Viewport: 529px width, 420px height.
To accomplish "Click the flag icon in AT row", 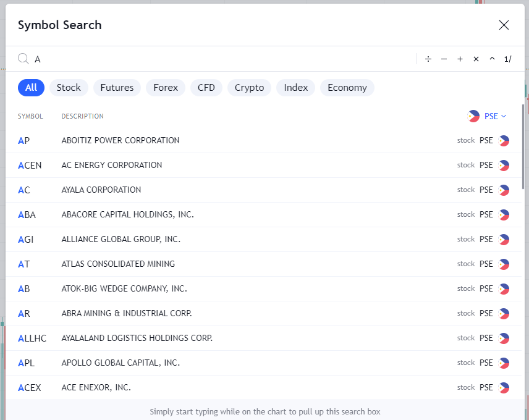I will [504, 264].
